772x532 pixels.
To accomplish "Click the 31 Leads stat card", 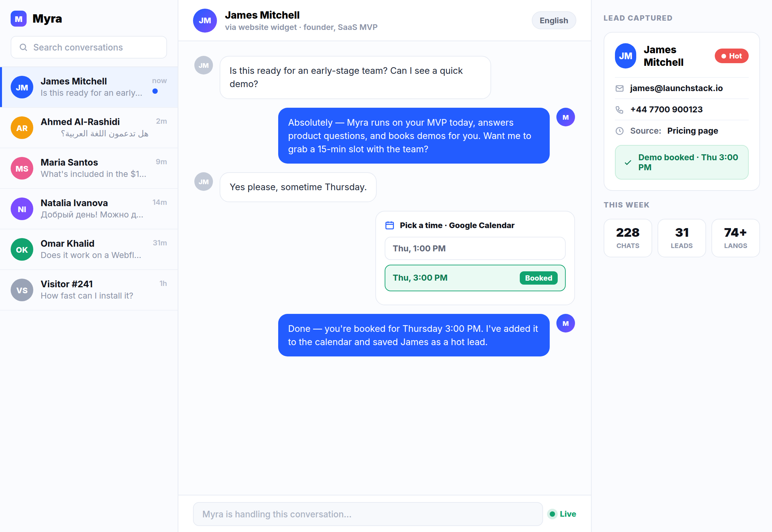I will [681, 238].
